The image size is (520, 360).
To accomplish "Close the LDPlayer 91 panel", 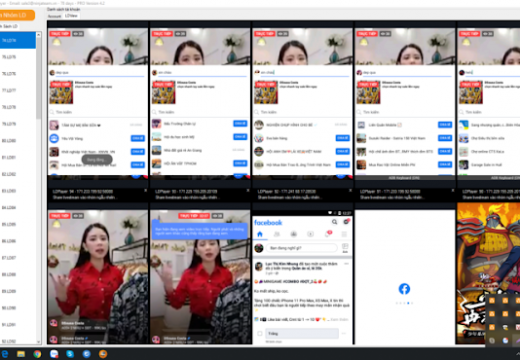I will point(453,190).
